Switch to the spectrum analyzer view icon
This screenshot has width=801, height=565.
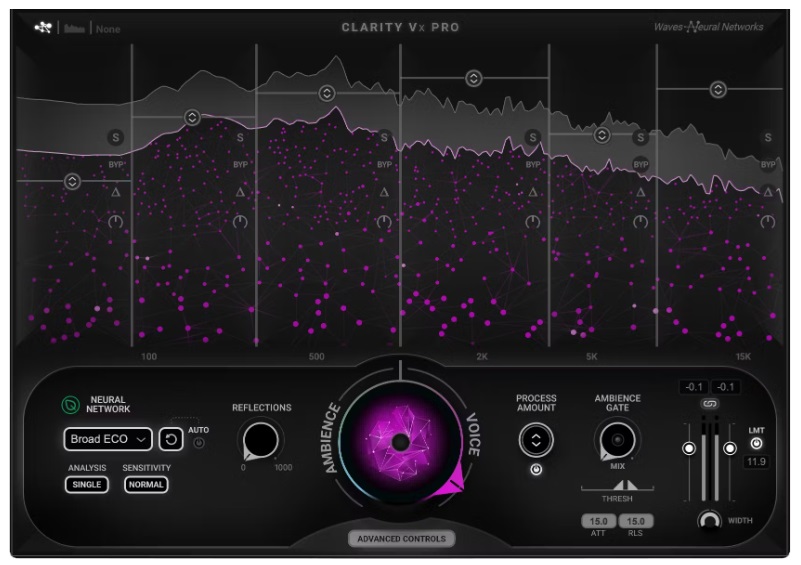coord(74,29)
